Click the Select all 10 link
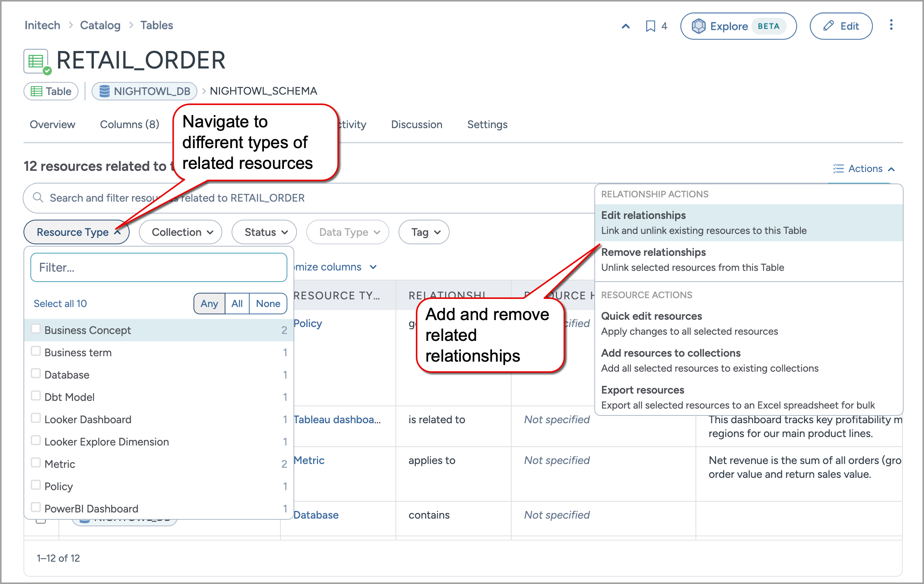The width and height of the screenshot is (924, 584). (60, 304)
